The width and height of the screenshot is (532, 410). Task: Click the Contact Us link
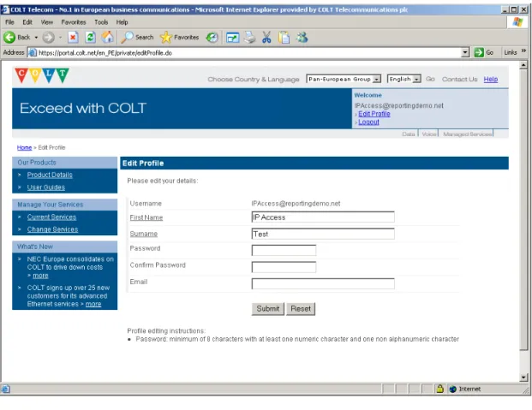[459, 80]
